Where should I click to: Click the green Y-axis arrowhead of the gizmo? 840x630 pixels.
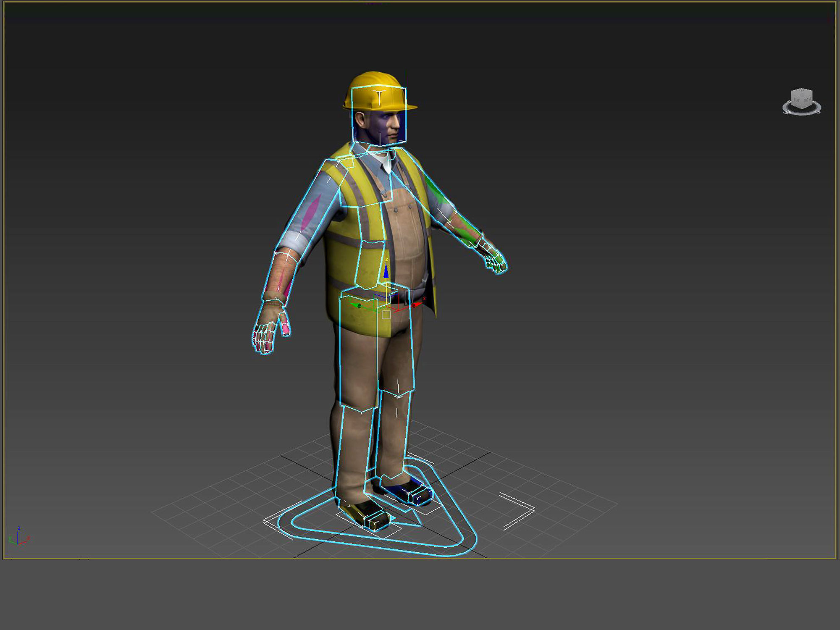click(357, 305)
